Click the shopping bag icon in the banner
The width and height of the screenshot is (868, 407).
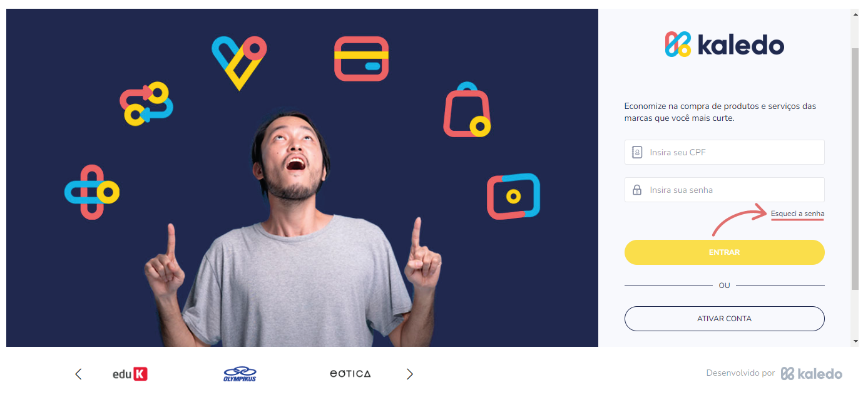coord(467,110)
